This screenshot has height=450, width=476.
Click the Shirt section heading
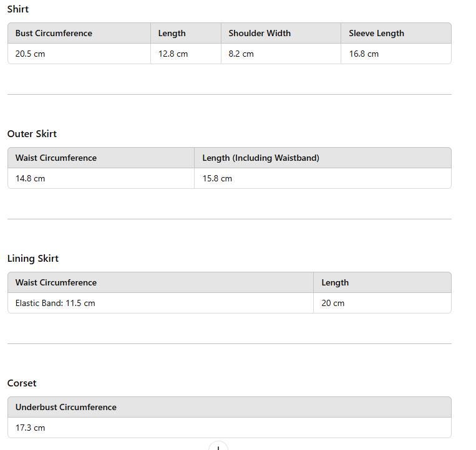click(x=18, y=9)
